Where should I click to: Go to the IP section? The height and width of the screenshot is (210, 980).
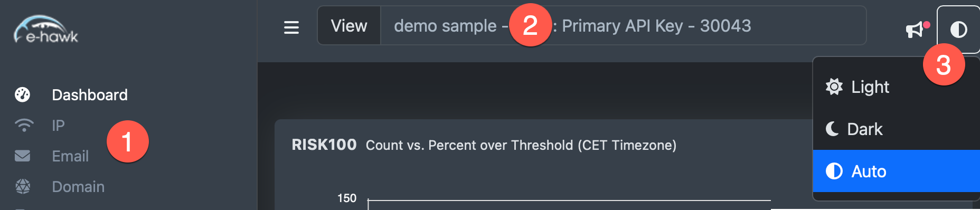click(x=58, y=126)
